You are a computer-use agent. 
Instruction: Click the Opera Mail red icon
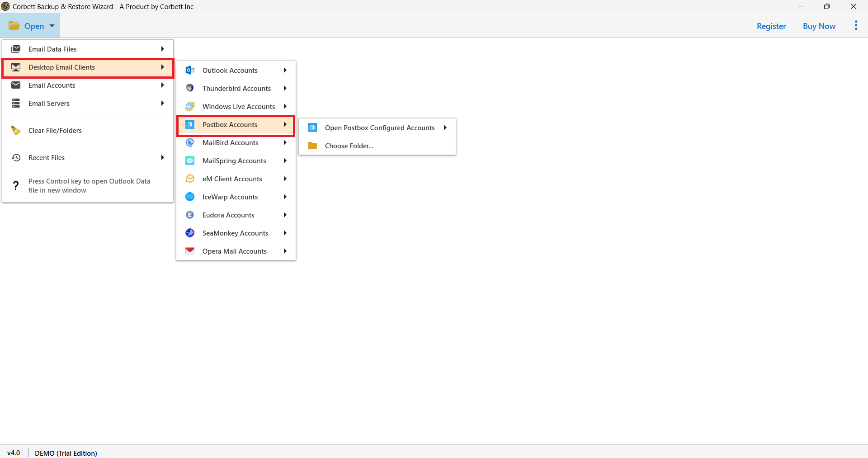(x=190, y=250)
